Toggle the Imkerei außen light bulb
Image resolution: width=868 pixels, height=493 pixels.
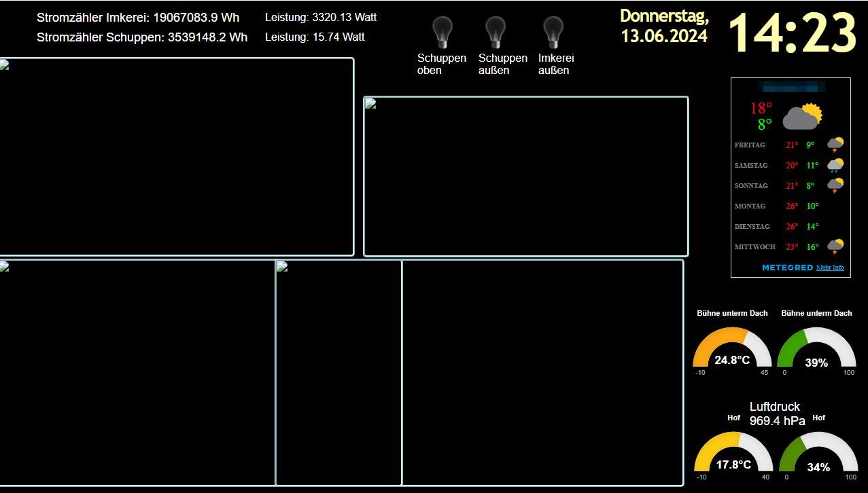553,32
